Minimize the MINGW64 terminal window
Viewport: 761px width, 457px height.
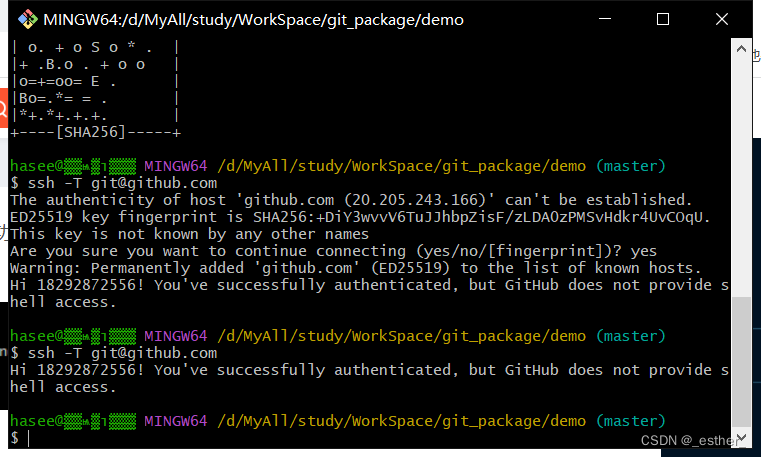(605, 19)
